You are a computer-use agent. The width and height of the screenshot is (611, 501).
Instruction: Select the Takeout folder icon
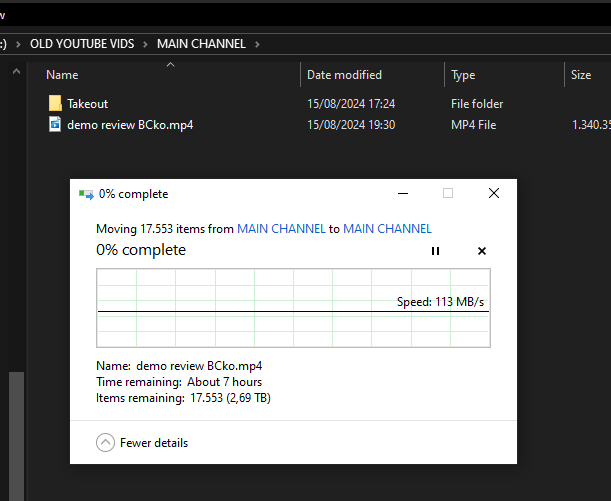point(55,103)
